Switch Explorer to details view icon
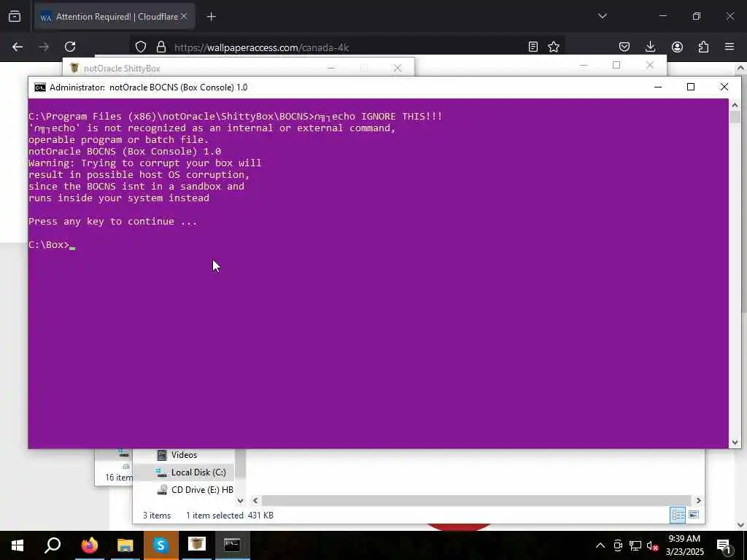The height and width of the screenshot is (560, 747). pyautogui.click(x=678, y=515)
